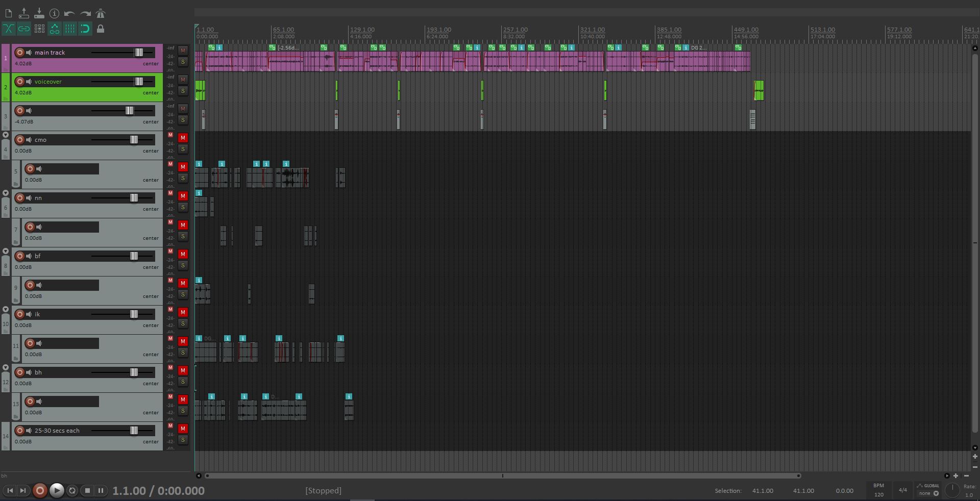Toggle auto-crossfade in the toolbar
Image resolution: width=980 pixels, height=501 pixels.
point(9,29)
